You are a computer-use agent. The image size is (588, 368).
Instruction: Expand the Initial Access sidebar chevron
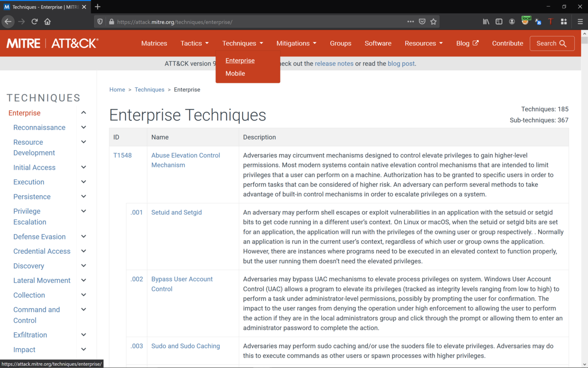click(x=83, y=167)
